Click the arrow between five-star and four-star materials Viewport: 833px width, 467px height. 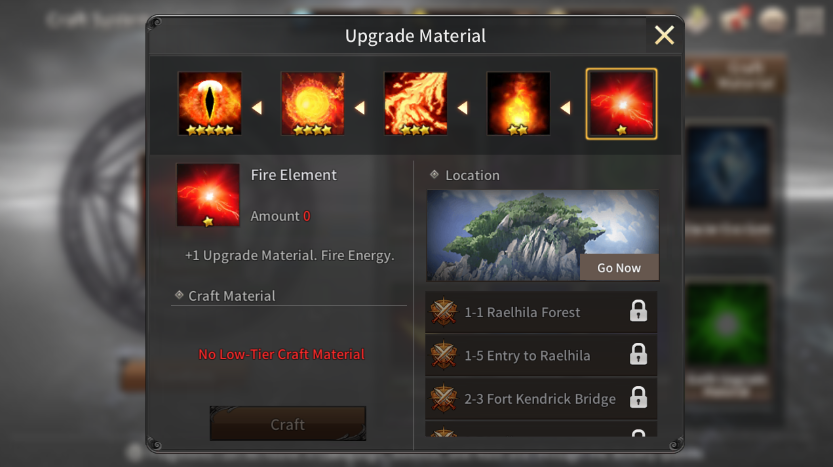257,108
